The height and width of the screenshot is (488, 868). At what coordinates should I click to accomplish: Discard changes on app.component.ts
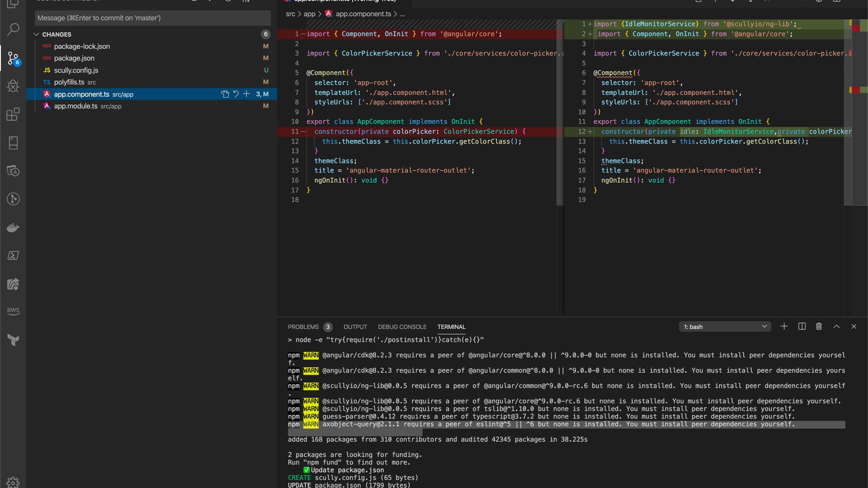[236, 94]
